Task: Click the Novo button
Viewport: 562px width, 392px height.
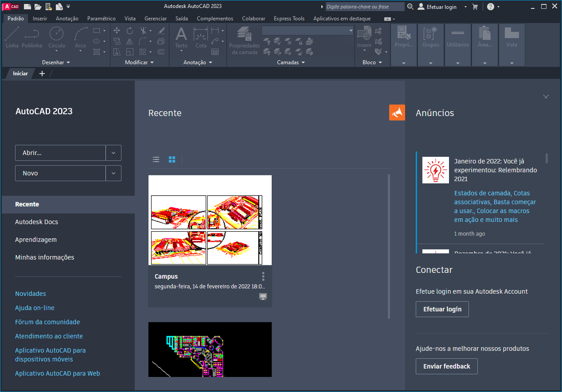Action: (x=60, y=173)
